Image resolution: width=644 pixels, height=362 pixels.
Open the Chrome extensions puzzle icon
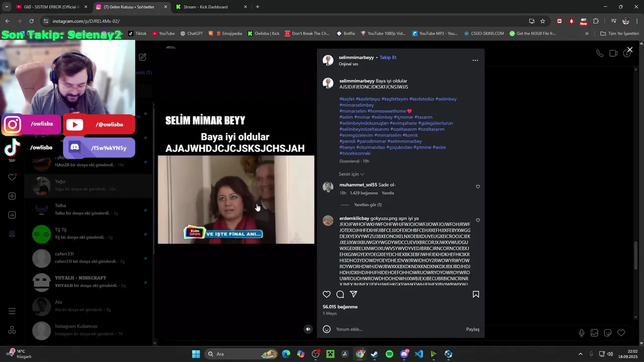pos(596,21)
